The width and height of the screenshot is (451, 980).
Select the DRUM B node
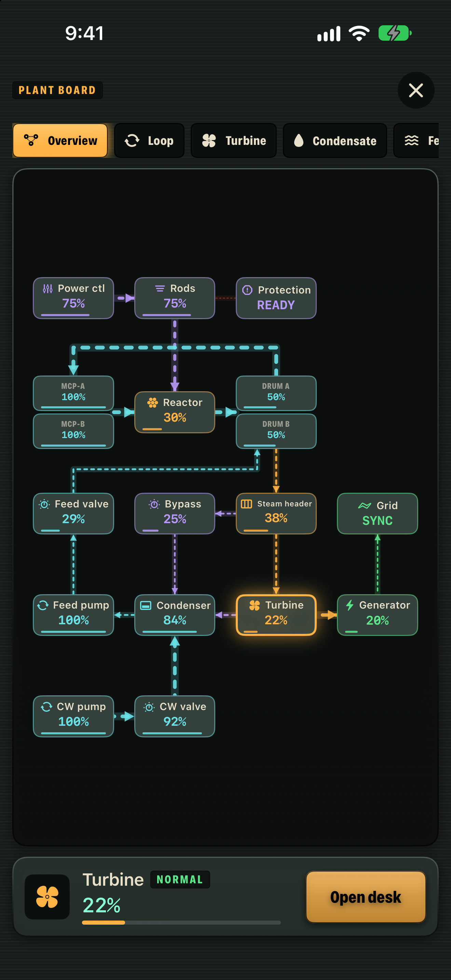(x=276, y=431)
